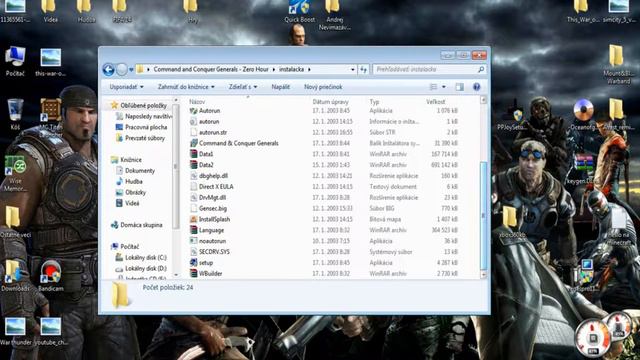The image size is (640, 360).
Task: Select the Gensec.big file
Action: pyautogui.click(x=213, y=208)
